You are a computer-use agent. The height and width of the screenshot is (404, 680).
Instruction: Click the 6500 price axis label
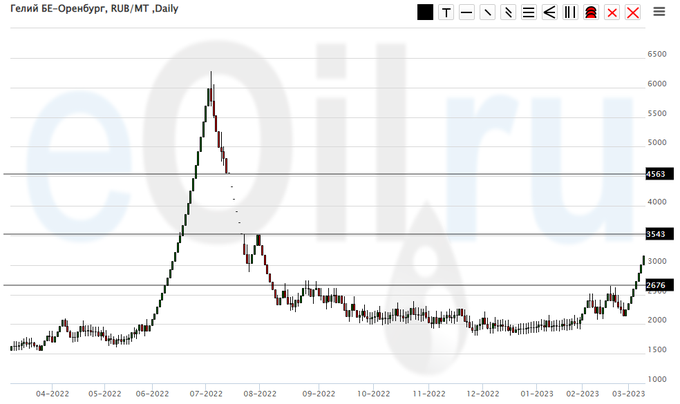point(657,54)
